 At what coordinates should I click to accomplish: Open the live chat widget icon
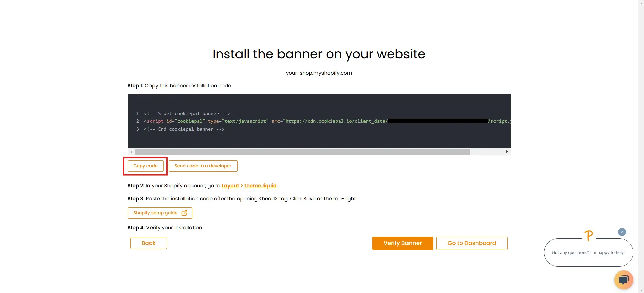[624, 280]
